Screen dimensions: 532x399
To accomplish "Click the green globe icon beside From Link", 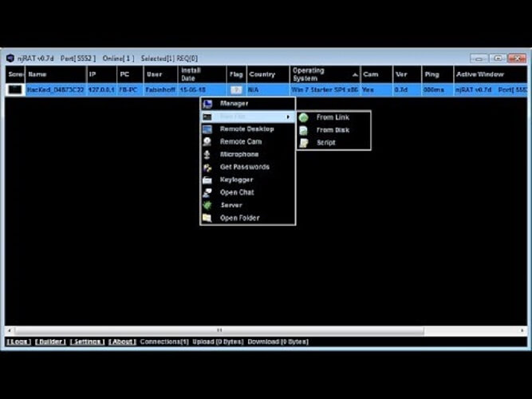I will pyautogui.click(x=304, y=117).
